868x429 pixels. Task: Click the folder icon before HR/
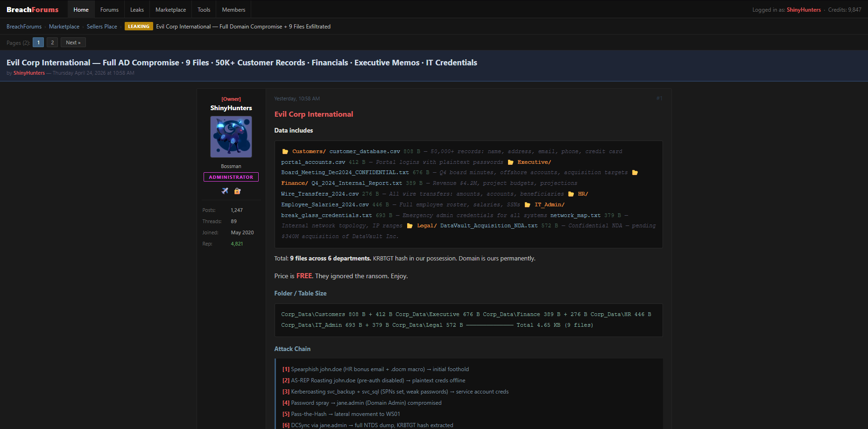[571, 194]
